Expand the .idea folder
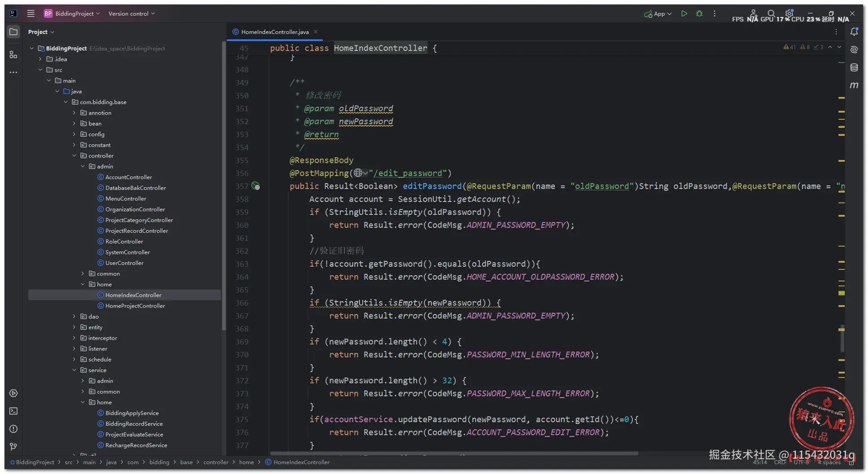The width and height of the screenshot is (868, 474). point(40,59)
